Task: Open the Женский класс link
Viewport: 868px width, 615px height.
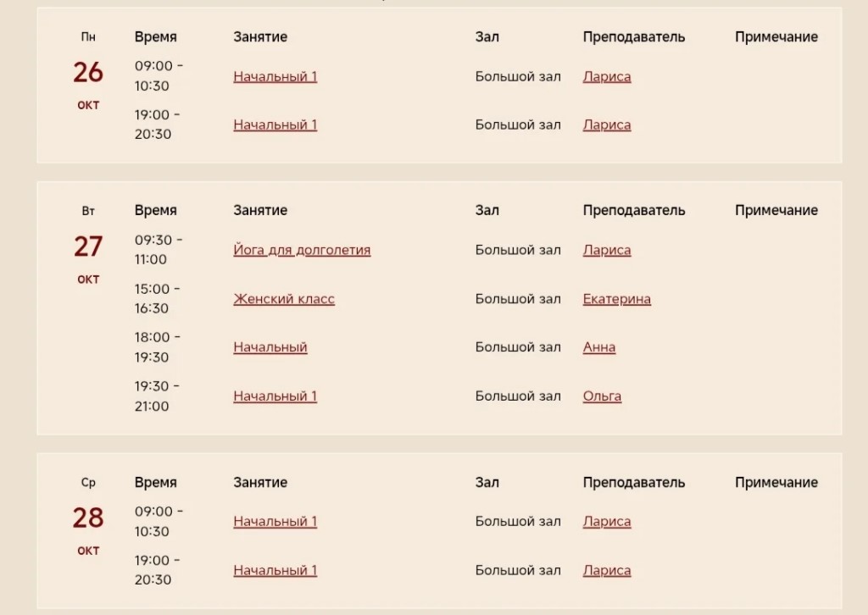Action: pos(284,299)
